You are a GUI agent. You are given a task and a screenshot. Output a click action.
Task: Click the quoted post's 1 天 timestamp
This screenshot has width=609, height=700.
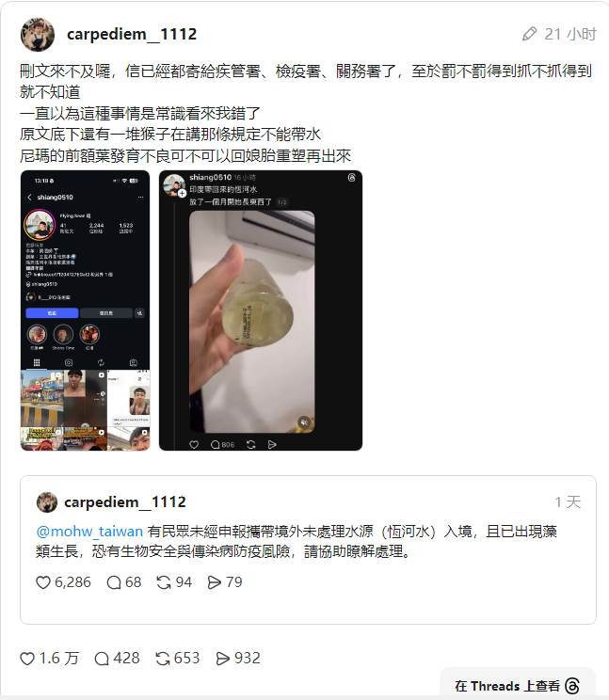[x=568, y=502]
